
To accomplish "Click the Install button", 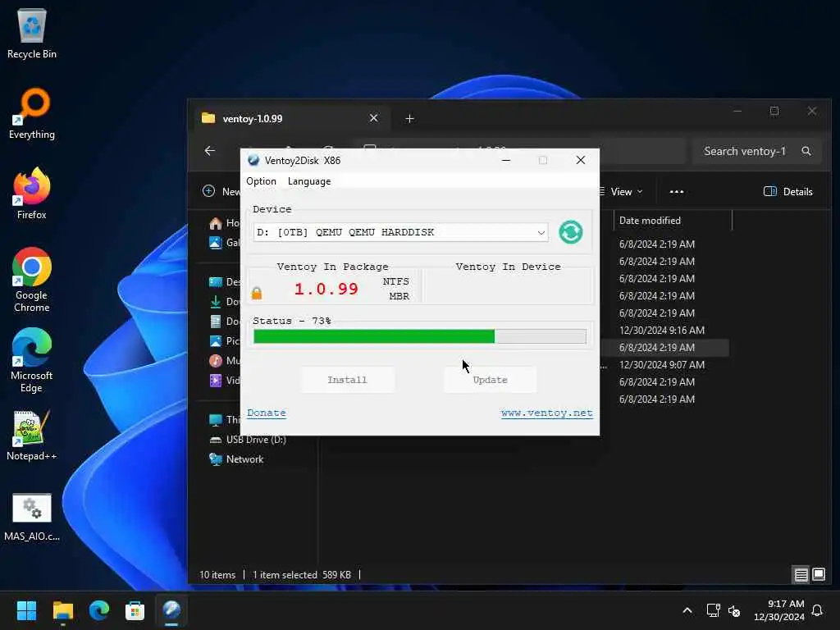I will (x=347, y=380).
